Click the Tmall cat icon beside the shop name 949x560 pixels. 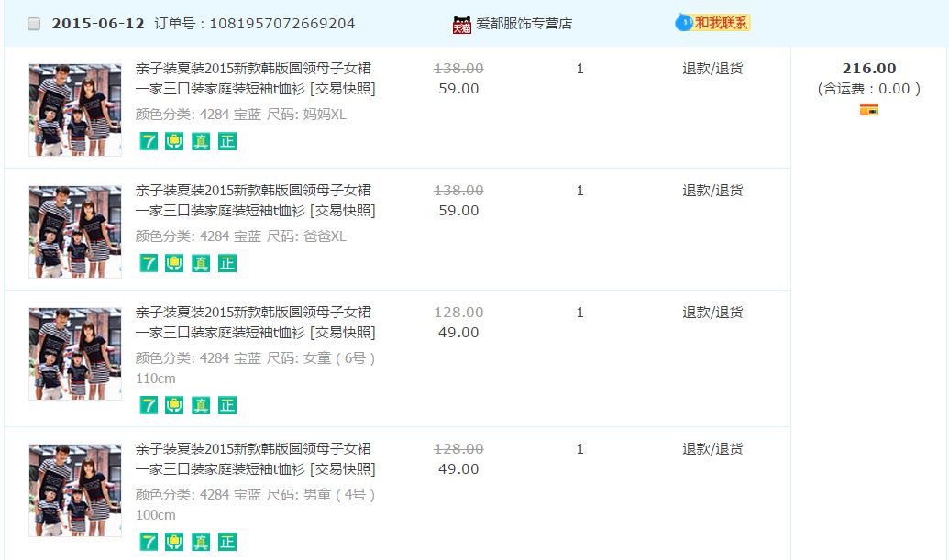click(x=461, y=25)
